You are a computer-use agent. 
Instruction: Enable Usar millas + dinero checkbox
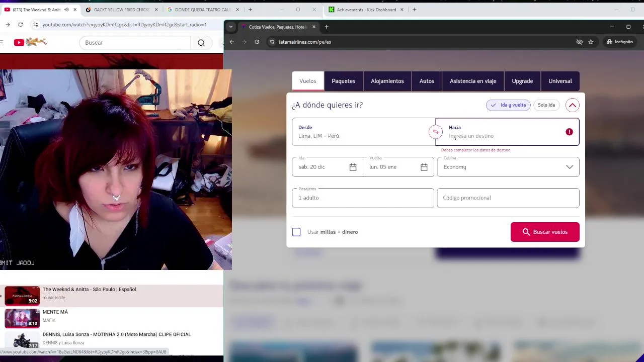[x=296, y=232]
